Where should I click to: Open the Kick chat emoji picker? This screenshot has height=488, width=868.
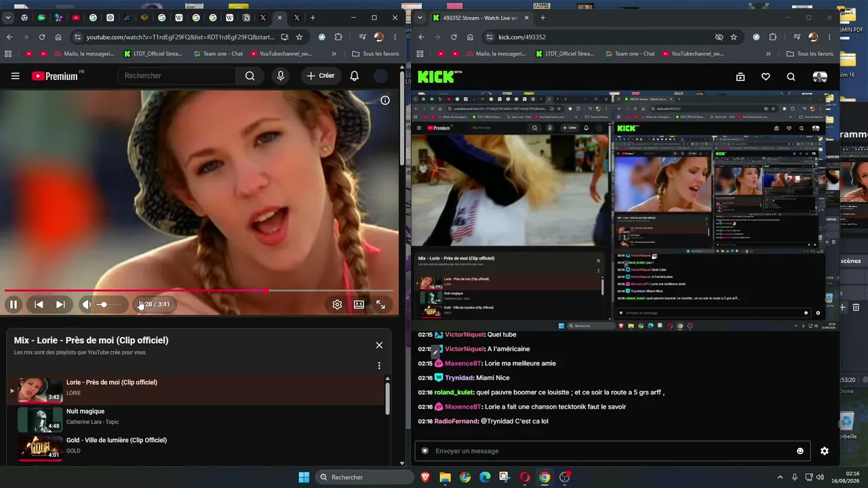[x=800, y=451]
